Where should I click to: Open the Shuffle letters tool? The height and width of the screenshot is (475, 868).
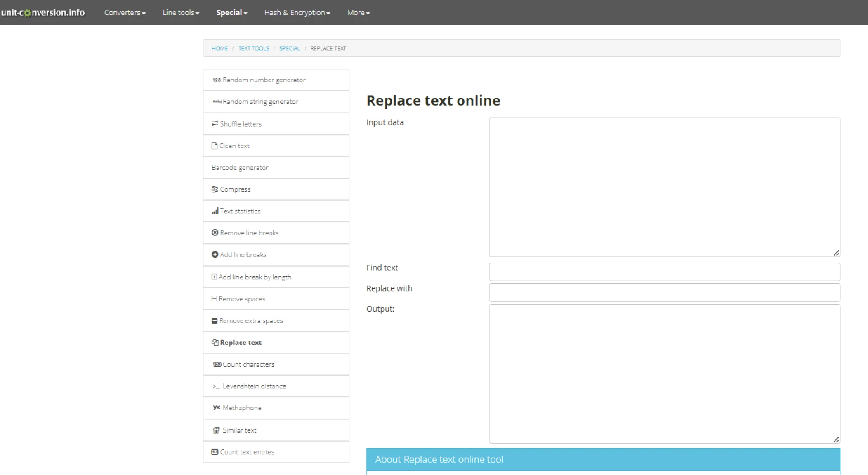click(241, 123)
